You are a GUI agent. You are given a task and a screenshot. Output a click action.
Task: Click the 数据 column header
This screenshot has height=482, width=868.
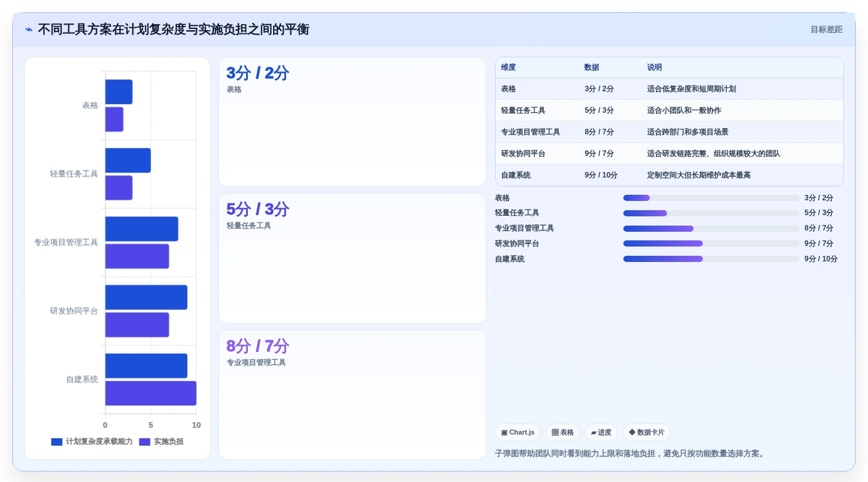coord(592,67)
